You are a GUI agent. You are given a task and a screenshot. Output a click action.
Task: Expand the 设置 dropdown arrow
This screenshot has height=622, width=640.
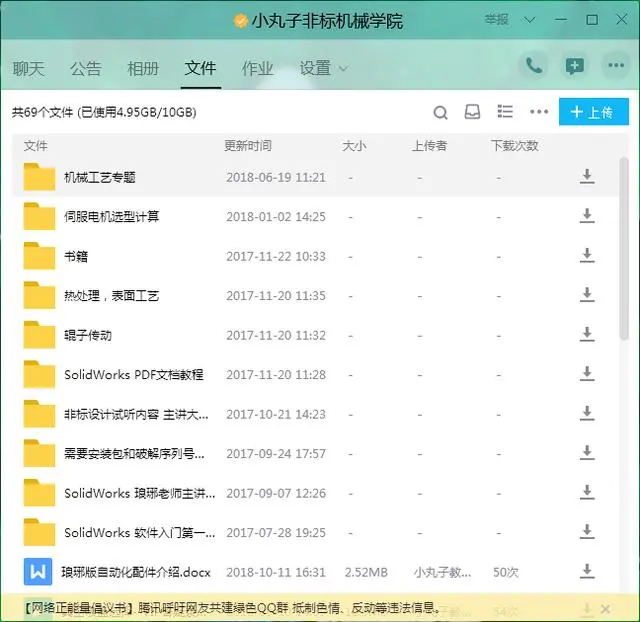pyautogui.click(x=343, y=69)
